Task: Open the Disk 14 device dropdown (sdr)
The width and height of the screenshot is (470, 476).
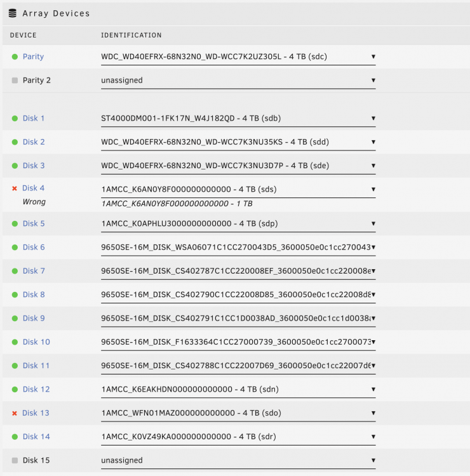Action: coord(238,437)
